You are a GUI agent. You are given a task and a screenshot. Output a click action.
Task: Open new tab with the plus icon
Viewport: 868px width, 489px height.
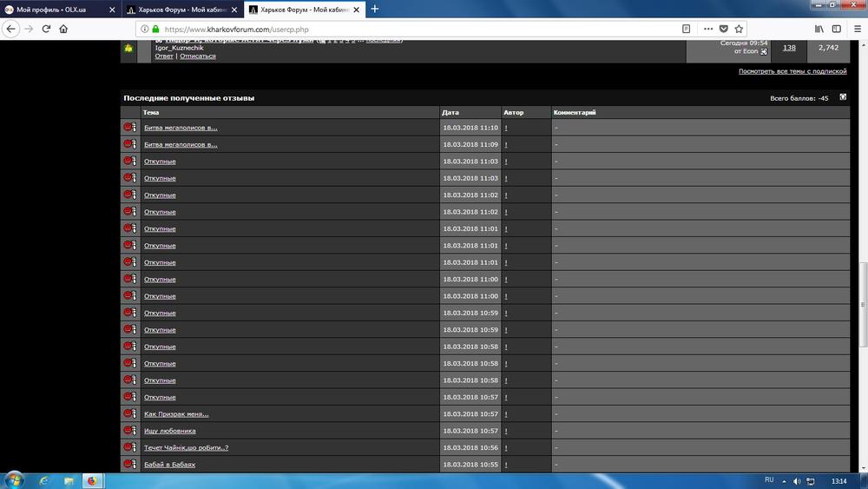coord(375,9)
